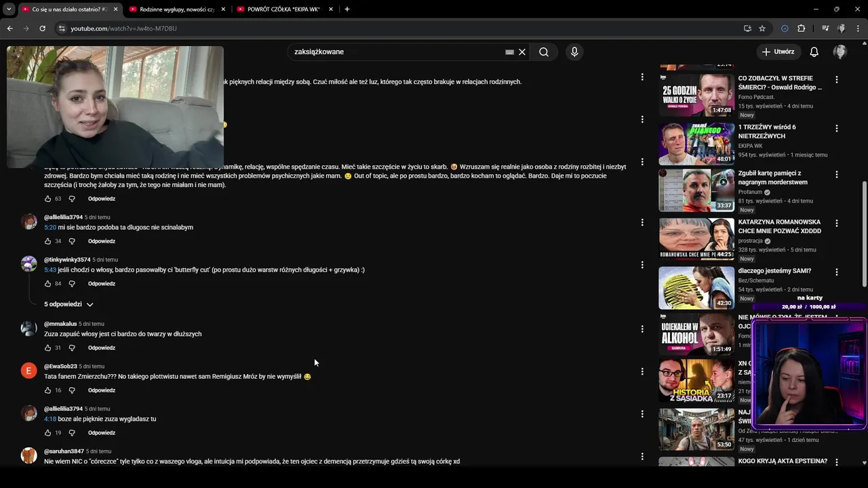Like the @mmakalus comment
This screenshot has height=488, width=868.
(47, 348)
